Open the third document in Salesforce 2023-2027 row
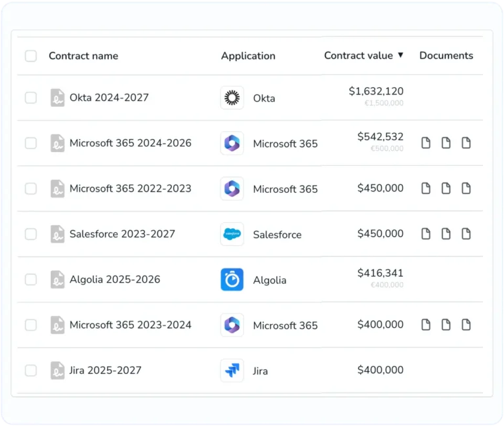 [x=466, y=234]
